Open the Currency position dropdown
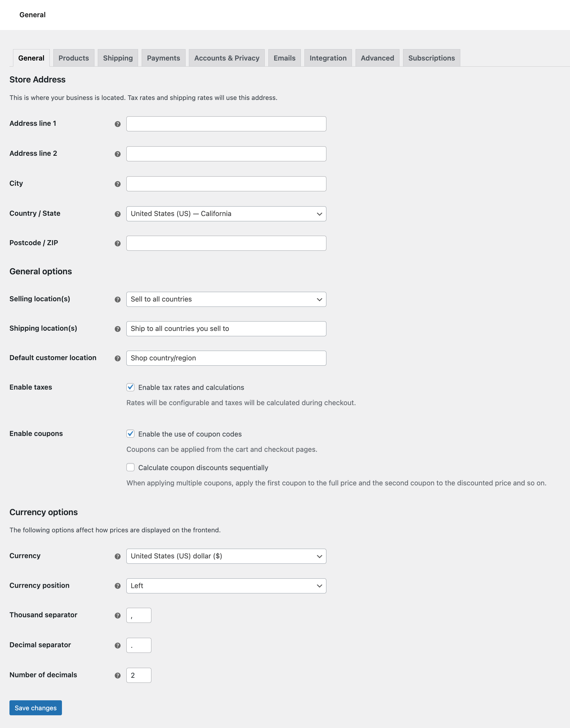The image size is (570, 728). pos(226,586)
